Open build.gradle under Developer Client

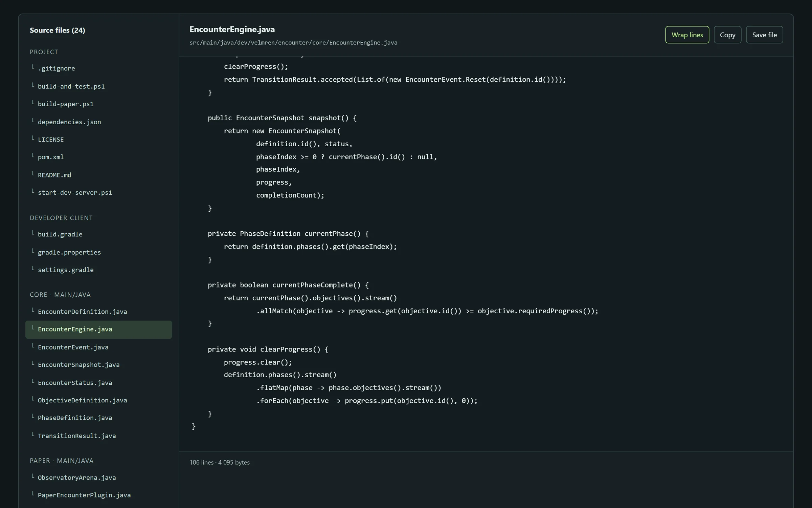98,234
